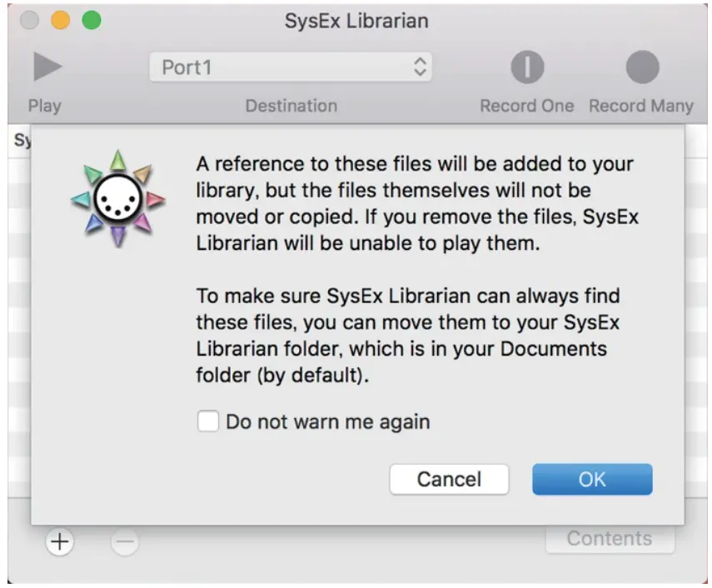Enable the Do not warn me again checkbox

[208, 421]
